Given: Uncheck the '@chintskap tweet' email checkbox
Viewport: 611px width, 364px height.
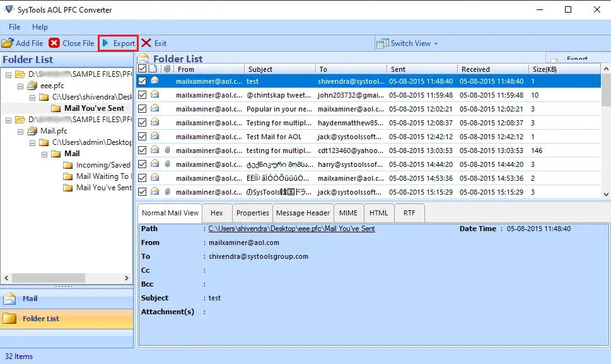Looking at the screenshot, I should tap(143, 95).
